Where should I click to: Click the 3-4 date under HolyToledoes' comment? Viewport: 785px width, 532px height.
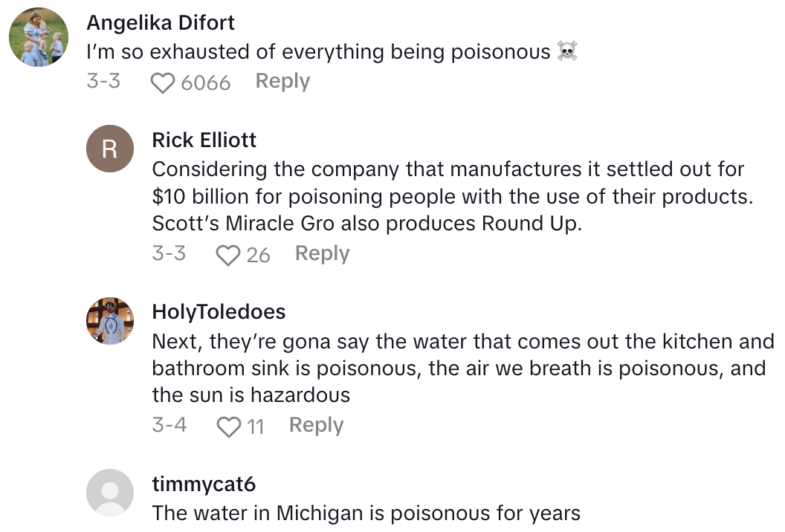coord(169,425)
